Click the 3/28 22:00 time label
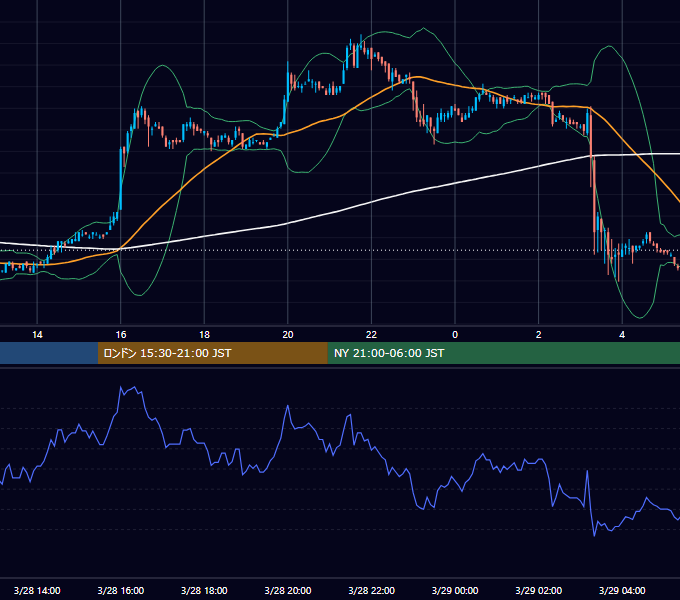 click(x=372, y=590)
